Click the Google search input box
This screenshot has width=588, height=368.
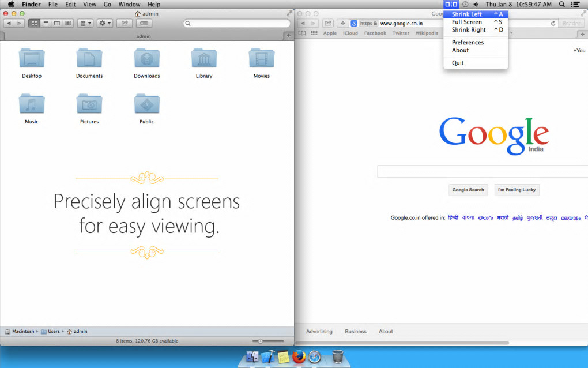coord(483,171)
